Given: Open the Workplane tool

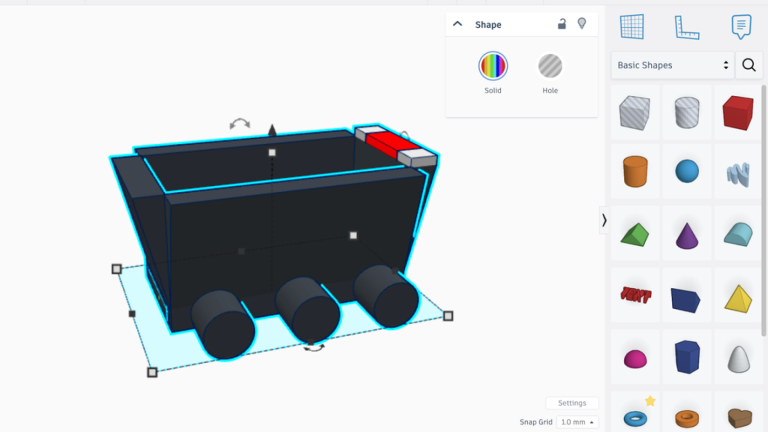Looking at the screenshot, I should (632, 26).
